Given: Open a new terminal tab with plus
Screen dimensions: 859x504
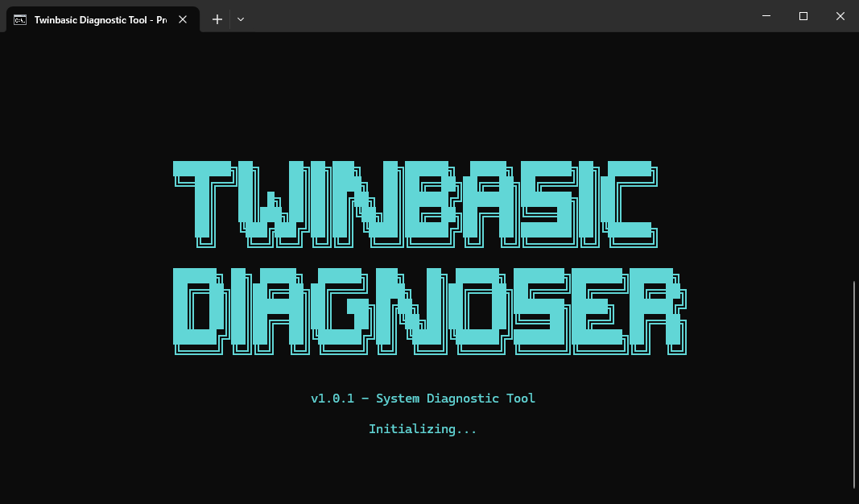Looking at the screenshot, I should point(217,19).
